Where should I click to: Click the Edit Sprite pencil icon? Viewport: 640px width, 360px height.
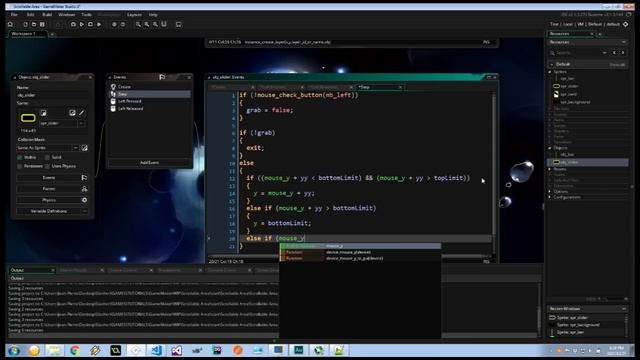pos(82,113)
